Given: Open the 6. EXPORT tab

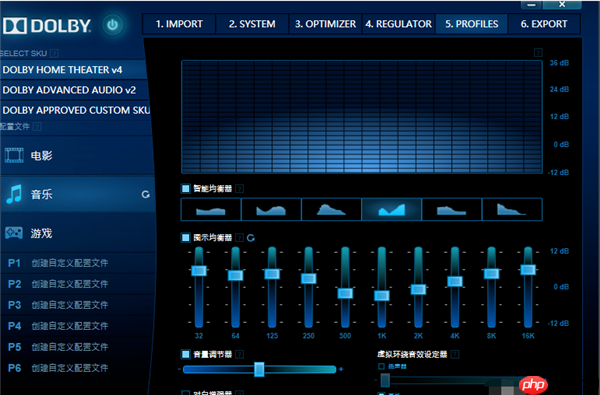Looking at the screenshot, I should pyautogui.click(x=544, y=24).
